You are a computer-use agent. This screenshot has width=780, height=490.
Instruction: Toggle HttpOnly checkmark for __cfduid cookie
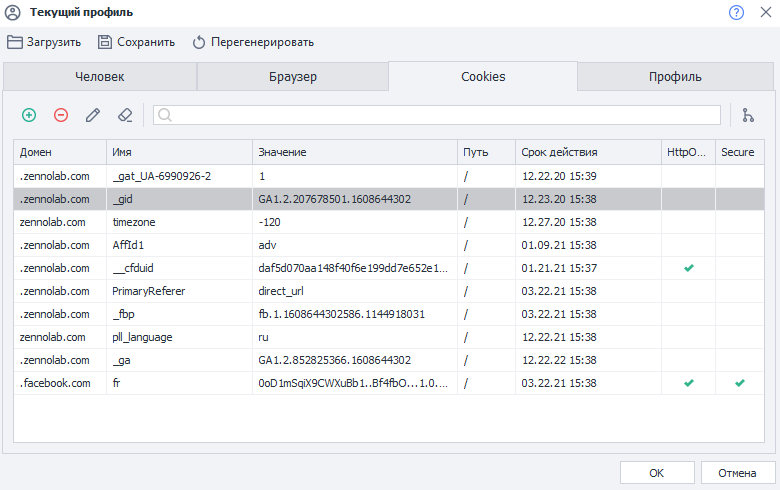point(688,268)
